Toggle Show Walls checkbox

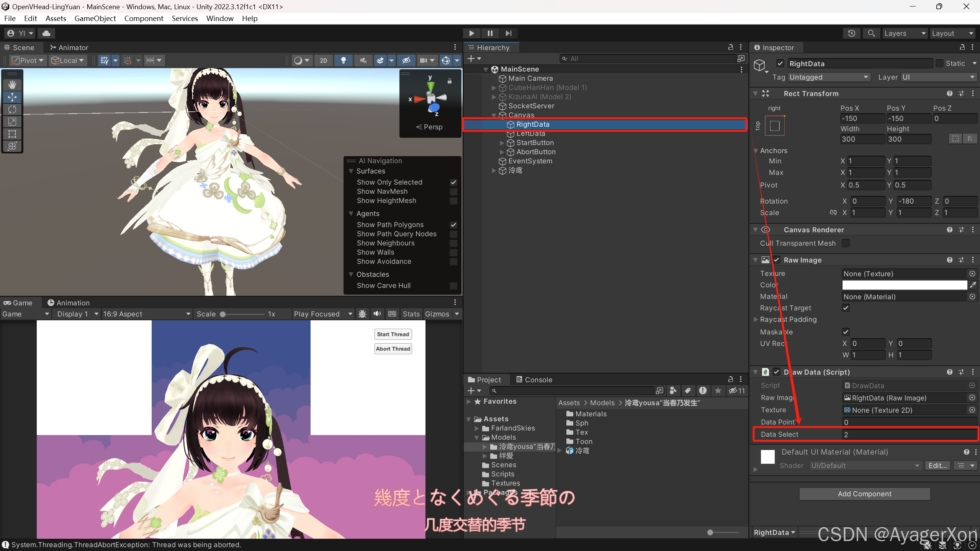click(453, 253)
